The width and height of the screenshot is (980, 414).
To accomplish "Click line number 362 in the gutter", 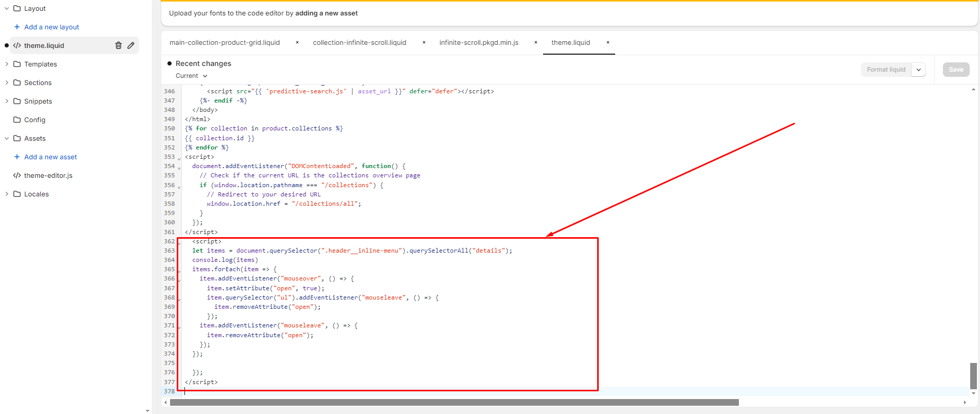I will click(x=170, y=241).
